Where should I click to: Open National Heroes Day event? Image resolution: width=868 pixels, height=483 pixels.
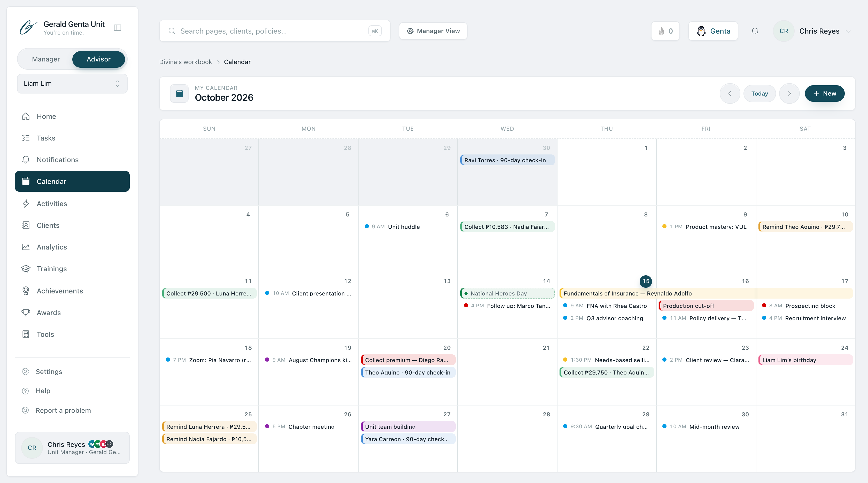point(507,293)
